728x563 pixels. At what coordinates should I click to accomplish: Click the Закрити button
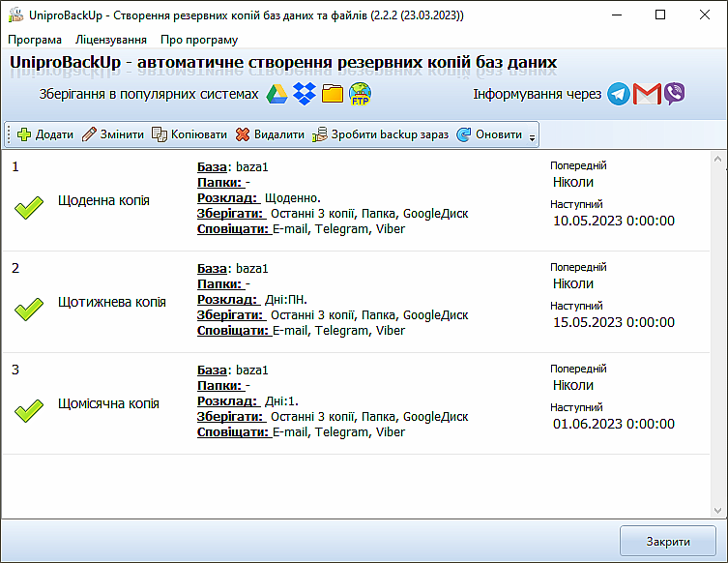[668, 541]
